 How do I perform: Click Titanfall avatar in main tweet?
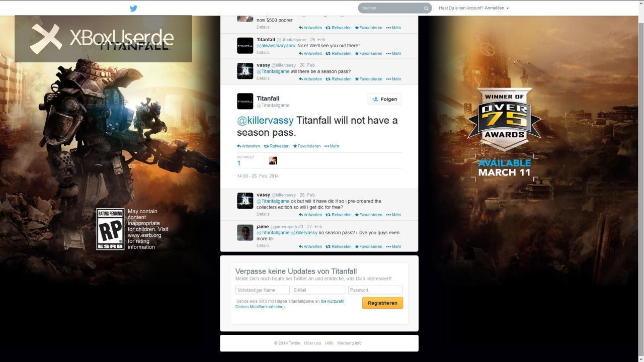(x=245, y=101)
